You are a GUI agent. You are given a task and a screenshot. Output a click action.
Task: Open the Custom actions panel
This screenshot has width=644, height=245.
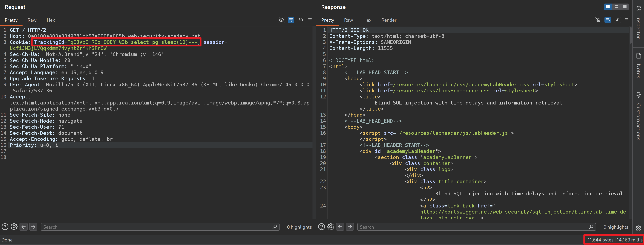638,116
